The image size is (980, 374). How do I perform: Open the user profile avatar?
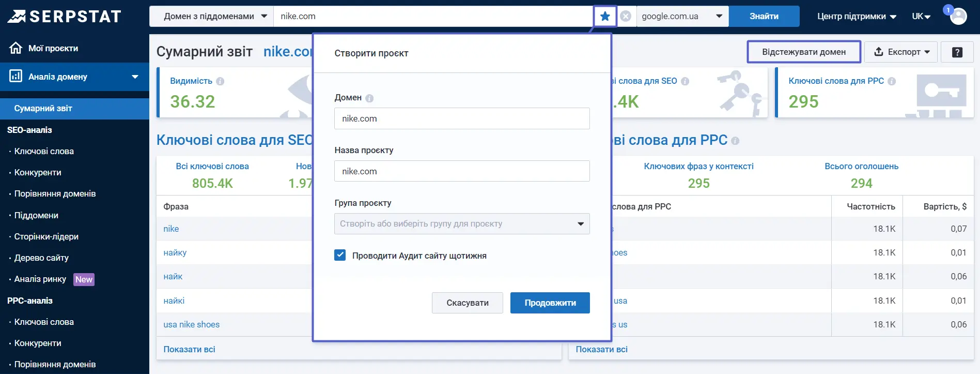point(958,17)
